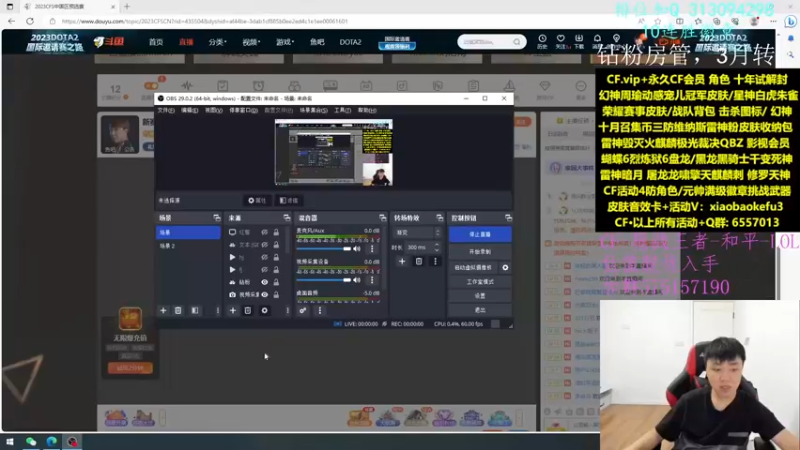
Task: Delete transition with Scene Transitions trash icon
Action: point(419,261)
